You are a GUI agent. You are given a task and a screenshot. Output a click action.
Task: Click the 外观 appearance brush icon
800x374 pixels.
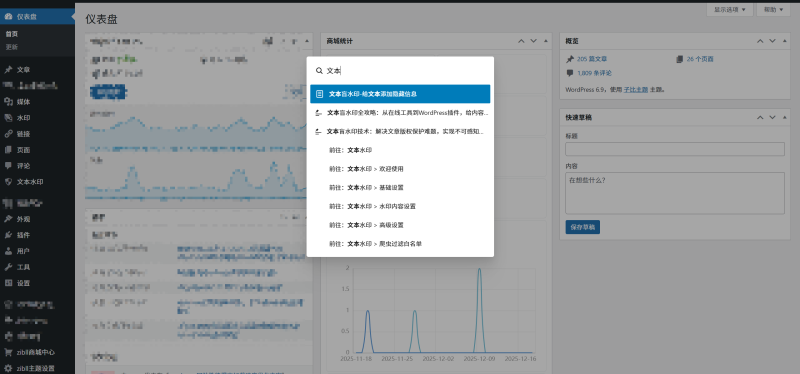[8, 219]
